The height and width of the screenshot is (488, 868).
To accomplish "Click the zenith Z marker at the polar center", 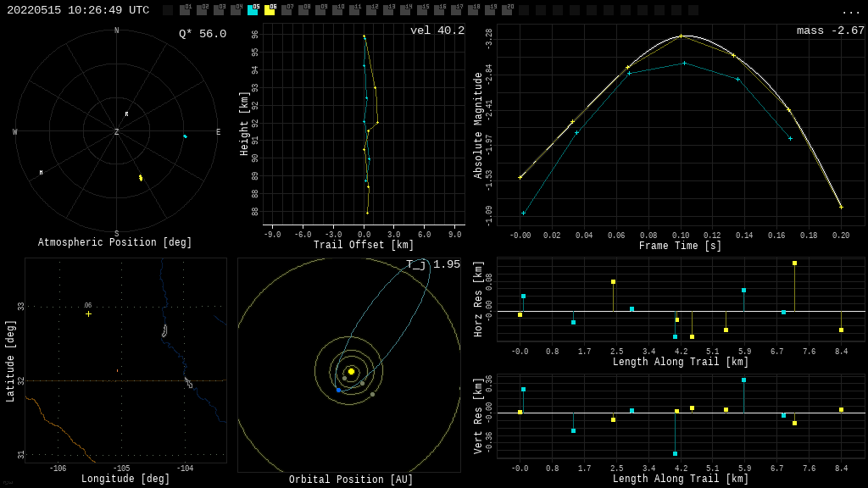I will (x=117, y=132).
